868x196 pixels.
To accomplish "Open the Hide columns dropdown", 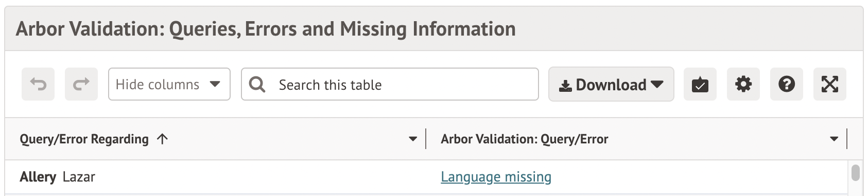I will point(169,84).
